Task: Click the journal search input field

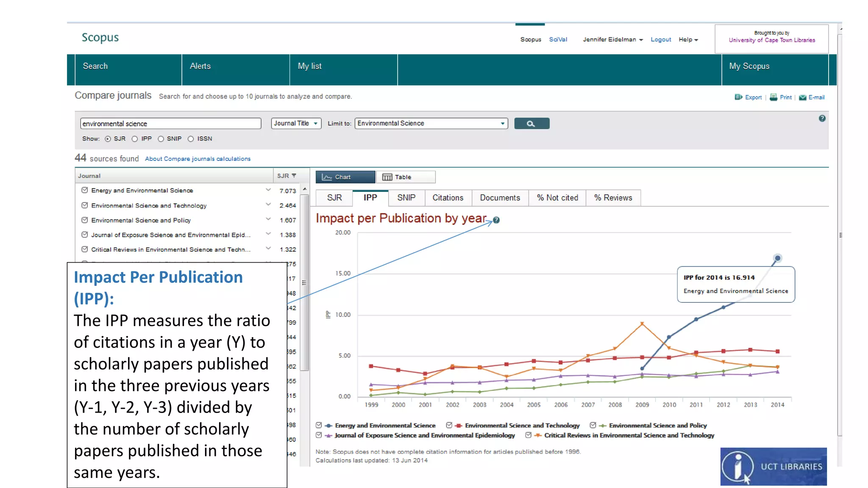Action: tap(170, 123)
